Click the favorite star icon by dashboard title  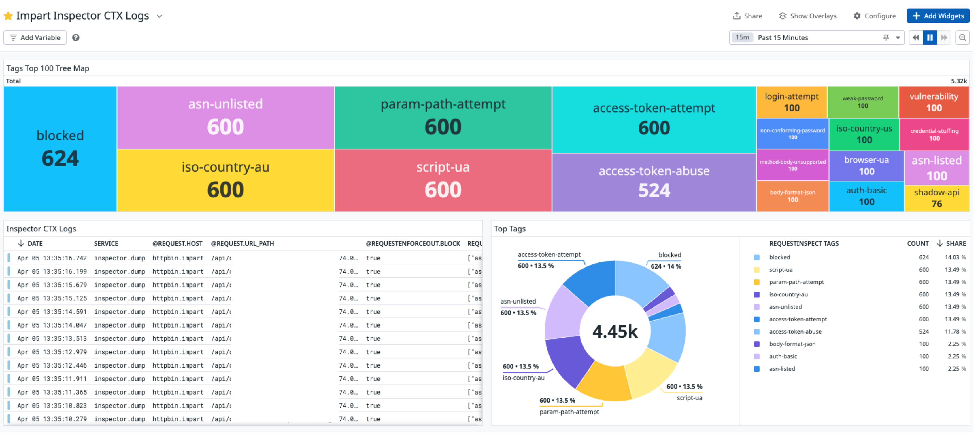[8, 16]
